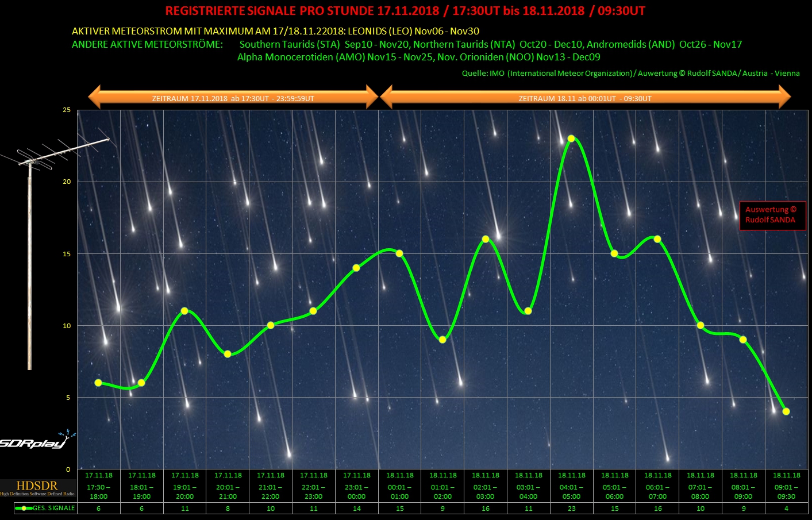Click the table cell showing value 14
812x520 pixels.
(357, 509)
